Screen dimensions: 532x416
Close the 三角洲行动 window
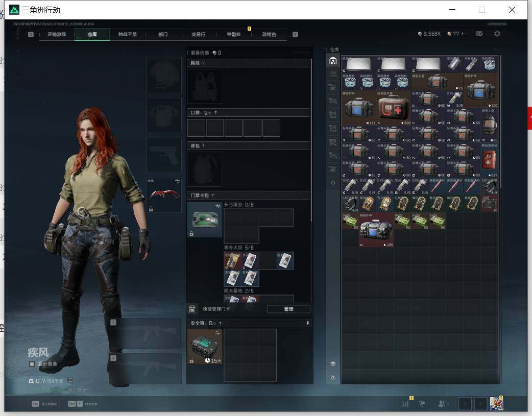pos(512,10)
